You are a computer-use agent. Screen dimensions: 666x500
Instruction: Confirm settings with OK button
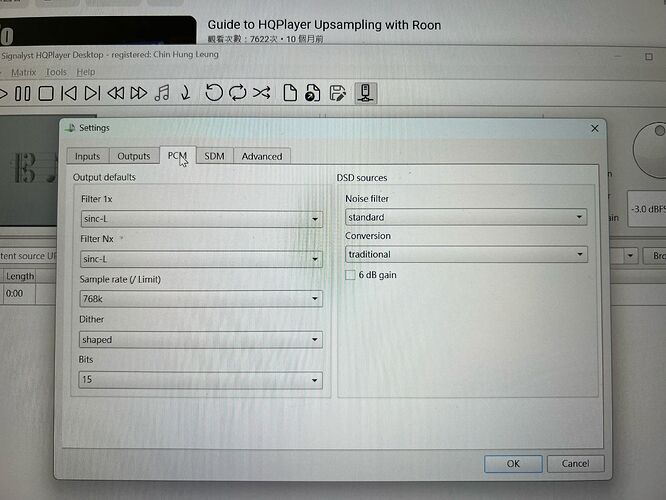(513, 463)
